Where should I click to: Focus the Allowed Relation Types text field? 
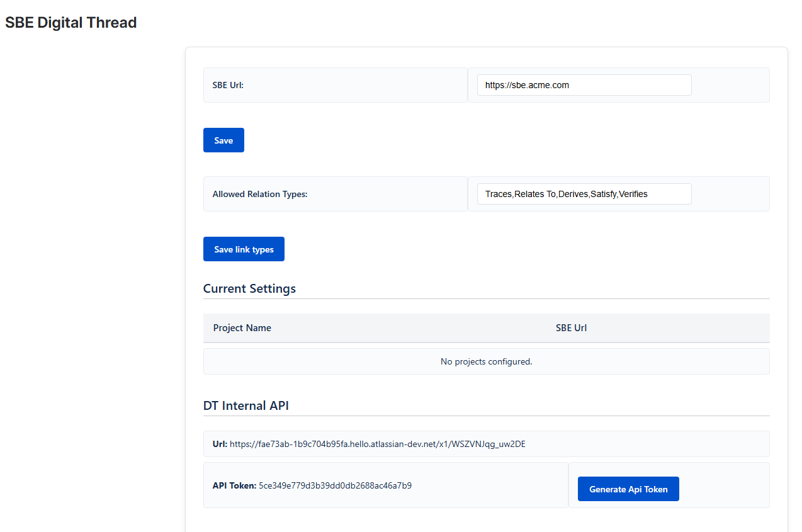pyautogui.click(x=584, y=194)
